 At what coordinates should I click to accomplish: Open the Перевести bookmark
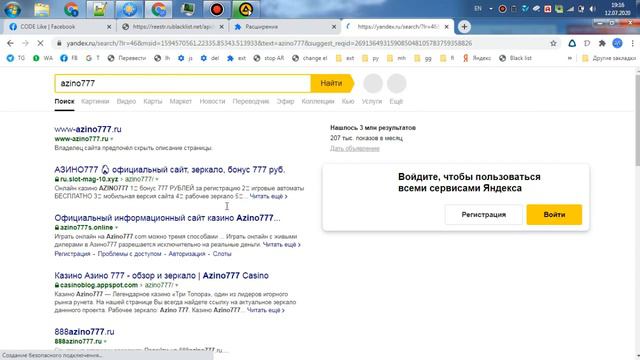(127, 58)
